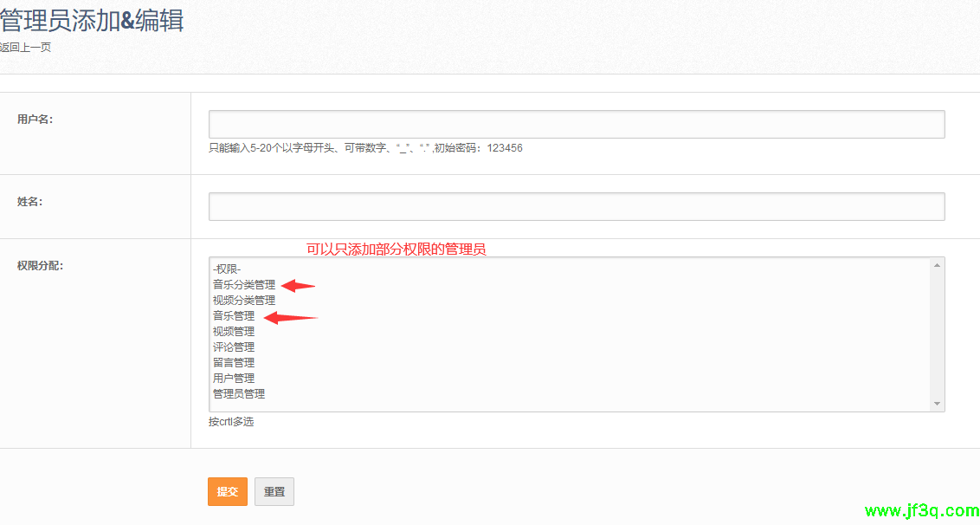Image resolution: width=980 pixels, height=525 pixels.
Task: Click the red arrow beside 音乐分类管理
Action: 299,285
